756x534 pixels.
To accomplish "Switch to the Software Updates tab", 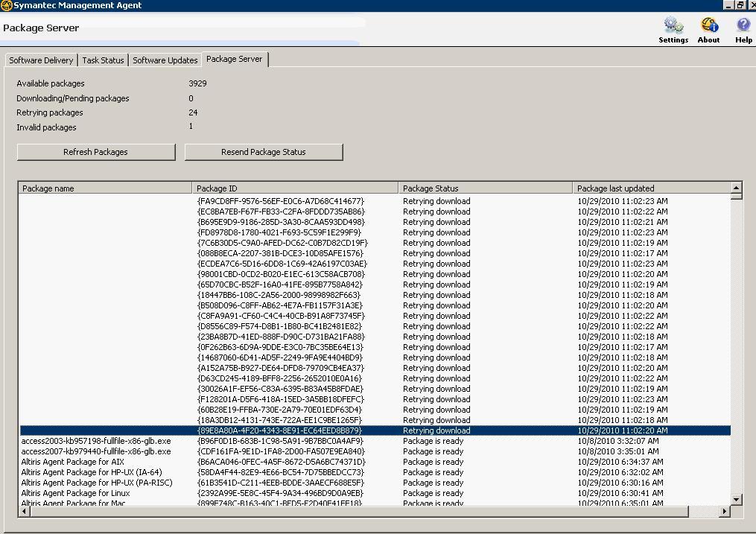I will pos(165,60).
